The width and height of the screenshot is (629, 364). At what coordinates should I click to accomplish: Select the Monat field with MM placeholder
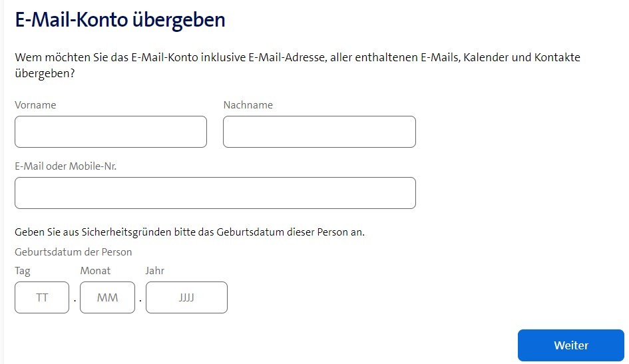coord(107,297)
